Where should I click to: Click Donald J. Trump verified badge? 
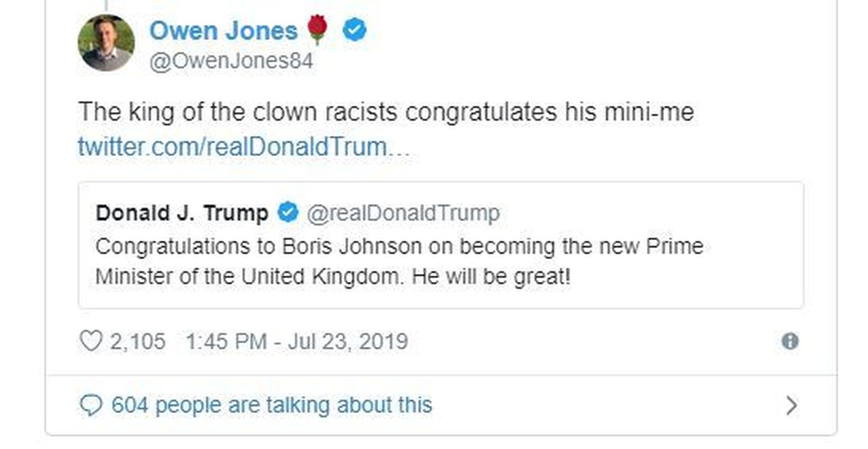pyautogui.click(x=288, y=213)
